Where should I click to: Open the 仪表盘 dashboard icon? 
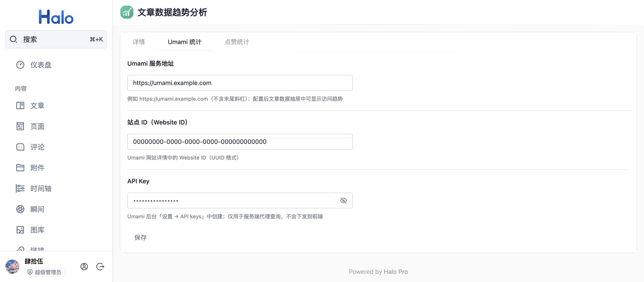point(20,65)
